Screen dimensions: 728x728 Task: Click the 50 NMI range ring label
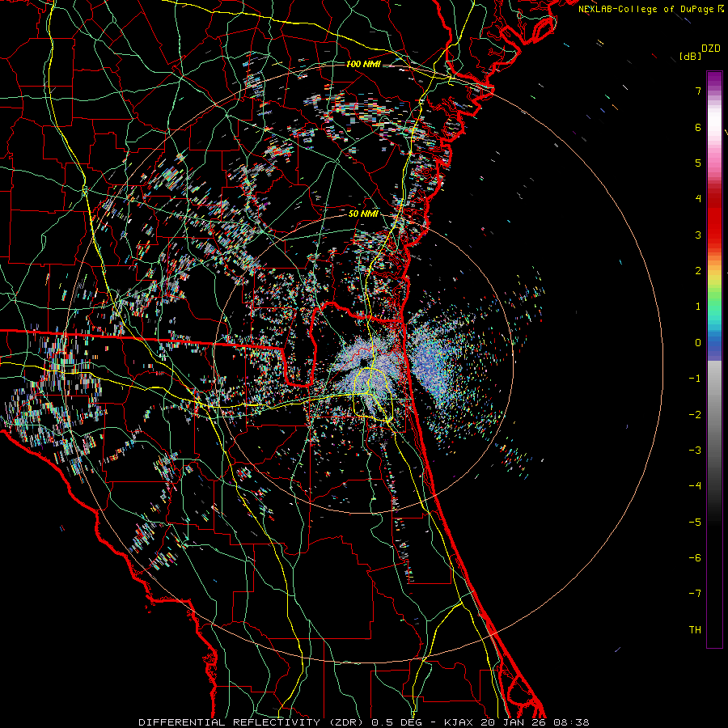pos(363,214)
